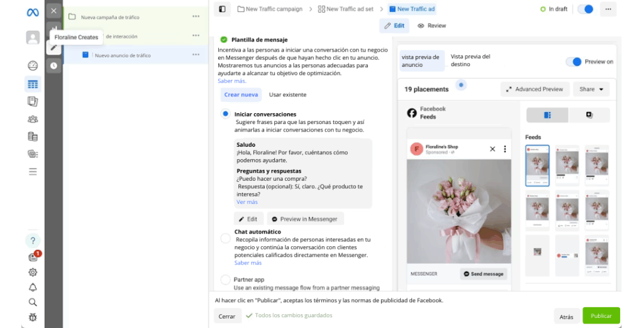Open the Share dropdown
The height and width of the screenshot is (328, 644).
[x=591, y=89]
